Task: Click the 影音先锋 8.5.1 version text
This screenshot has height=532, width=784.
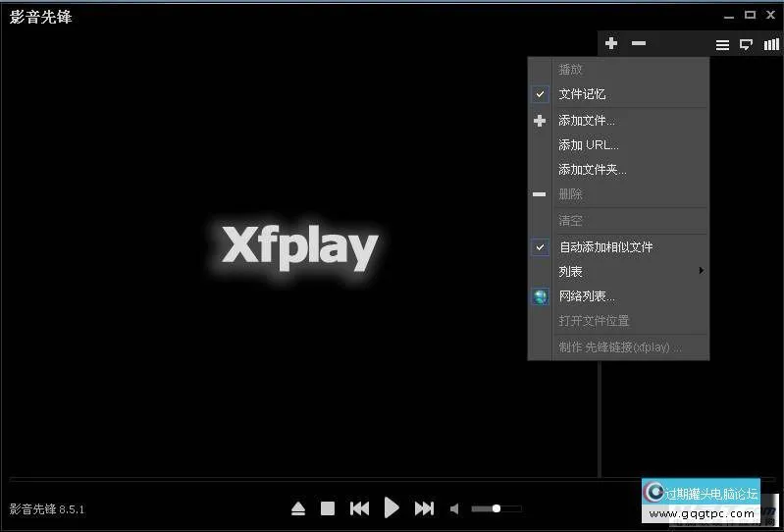Action: coord(47,509)
